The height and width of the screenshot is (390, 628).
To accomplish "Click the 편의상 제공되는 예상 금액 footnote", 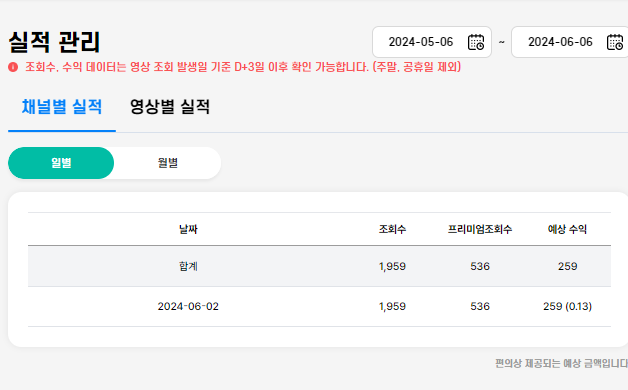I will click(562, 364).
